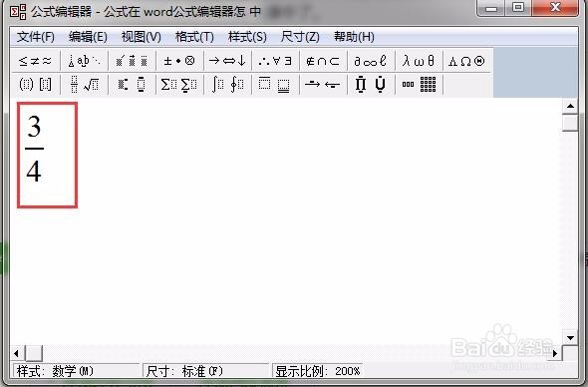This screenshot has width=588, height=387.
Task: Open the lowercase Greek palette (λωθ)
Action: coord(419,61)
